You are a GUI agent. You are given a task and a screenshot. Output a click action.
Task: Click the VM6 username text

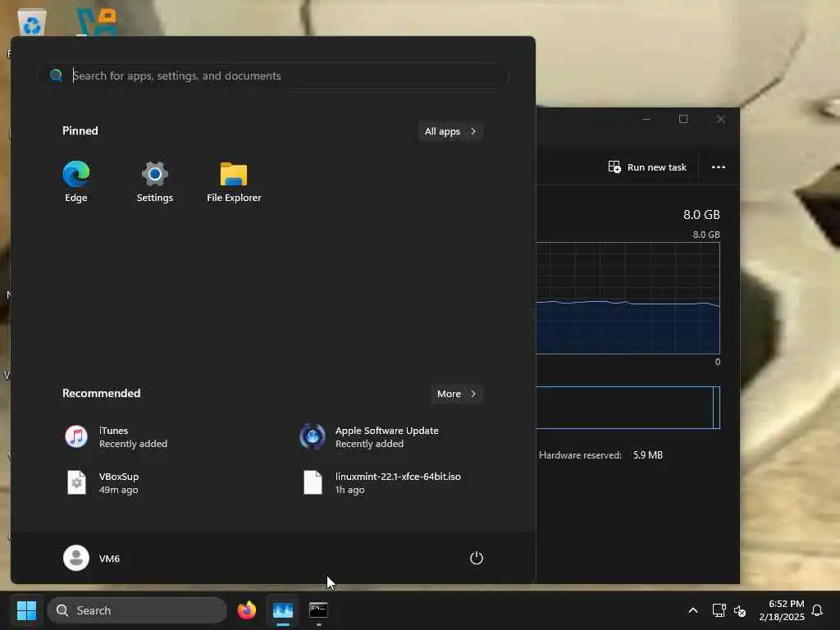tap(109, 558)
